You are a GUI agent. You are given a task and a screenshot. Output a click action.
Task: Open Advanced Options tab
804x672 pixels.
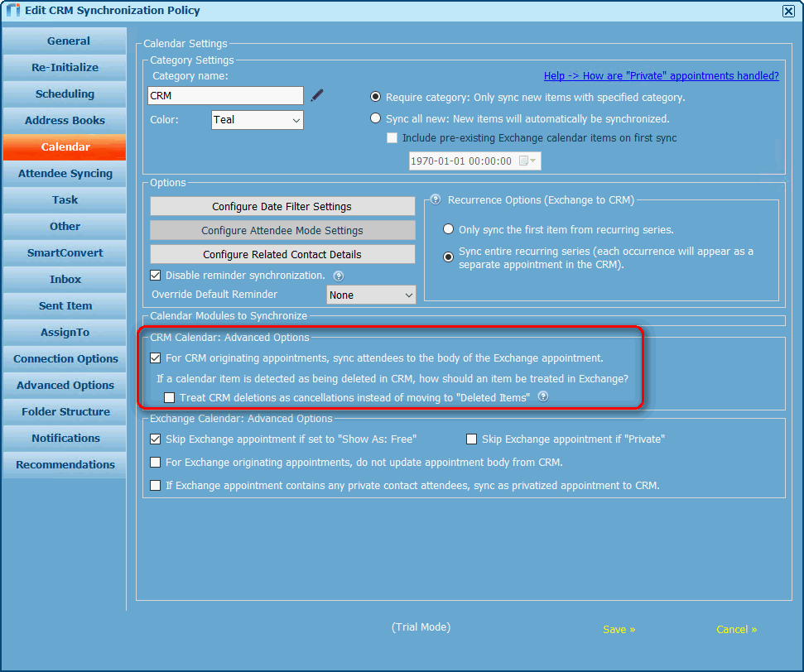(x=65, y=385)
